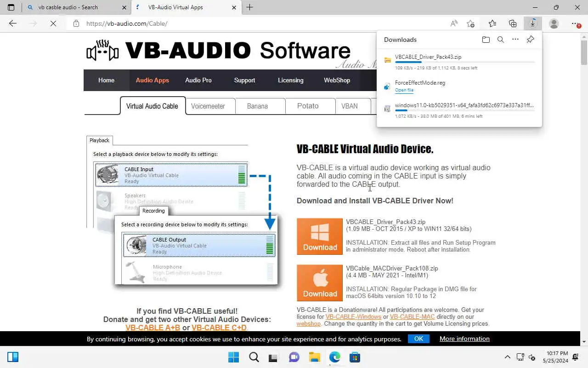
Task: Click windows11.0-kb5029351 download progress bar
Action: pos(465,110)
